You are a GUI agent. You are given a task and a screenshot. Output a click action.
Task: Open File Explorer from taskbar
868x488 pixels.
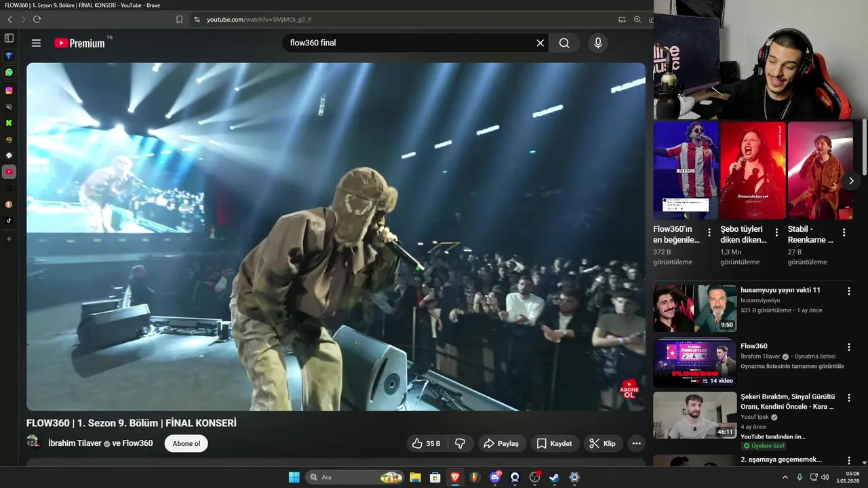[415, 477]
